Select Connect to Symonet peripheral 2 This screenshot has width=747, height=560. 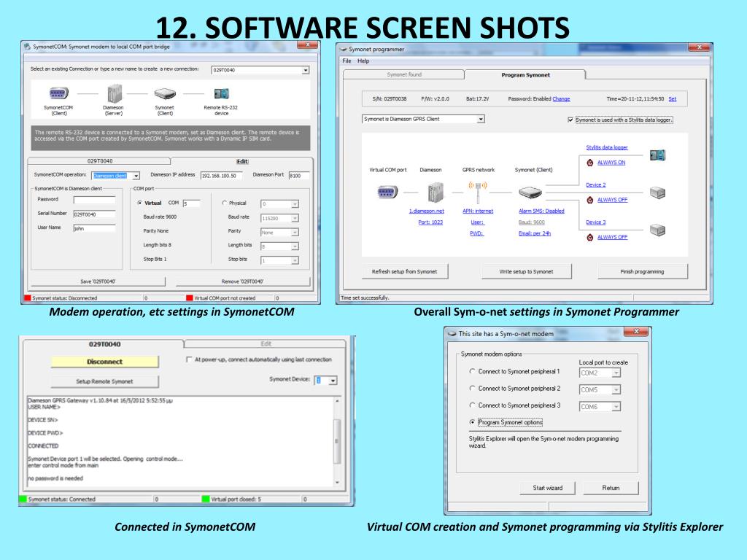[x=472, y=389]
